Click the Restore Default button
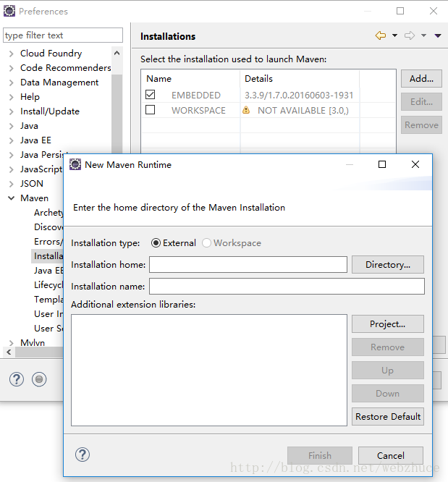This screenshot has height=482, width=448. tap(388, 417)
